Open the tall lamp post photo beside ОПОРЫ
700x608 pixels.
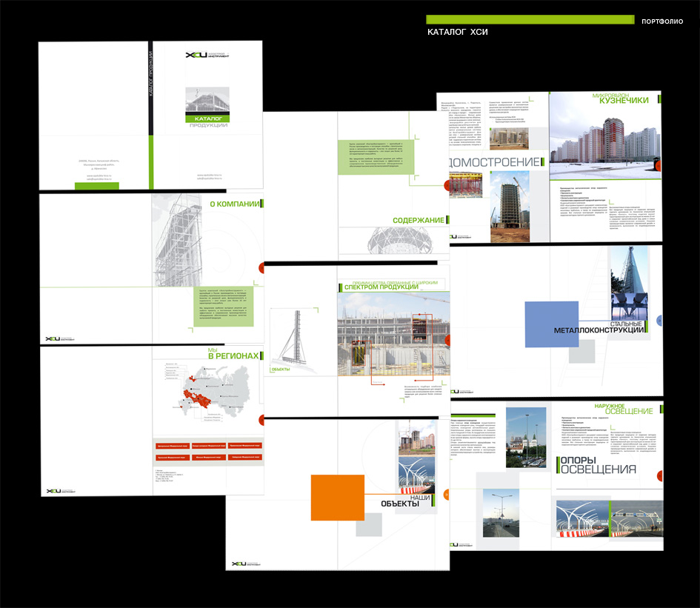526,438
